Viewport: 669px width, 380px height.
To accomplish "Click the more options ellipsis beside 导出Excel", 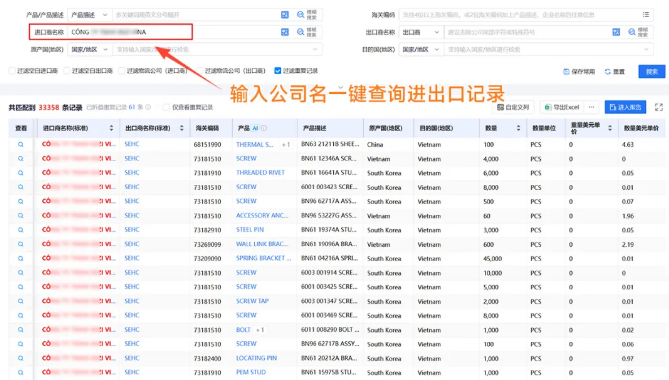I will [591, 107].
